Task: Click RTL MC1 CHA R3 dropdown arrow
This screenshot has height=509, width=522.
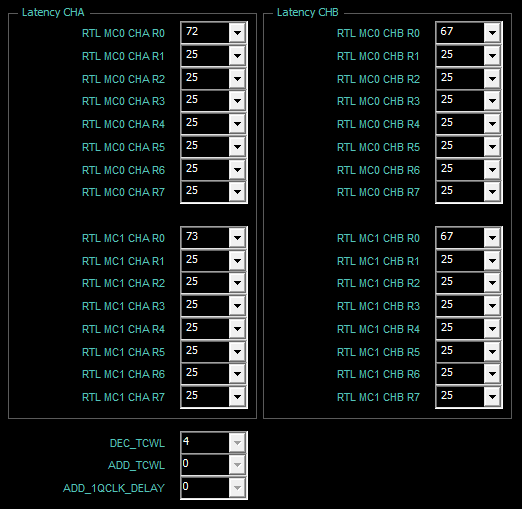Action: (x=237, y=306)
